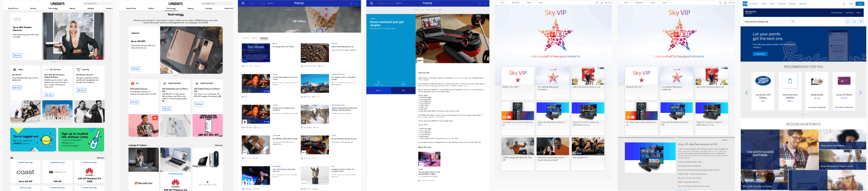868x191 pixels.
Task: Click View all beside Laptops & Tablets
Action: tap(218, 145)
